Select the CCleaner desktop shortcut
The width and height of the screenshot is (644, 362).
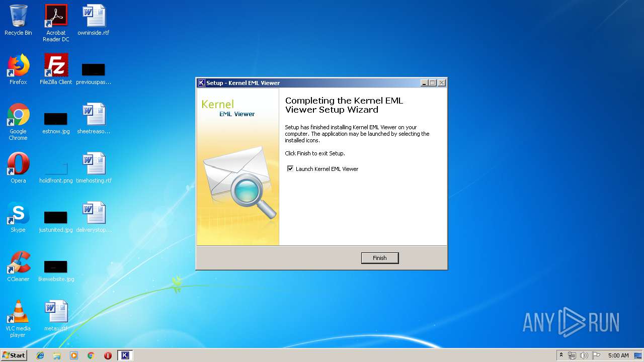tap(18, 266)
